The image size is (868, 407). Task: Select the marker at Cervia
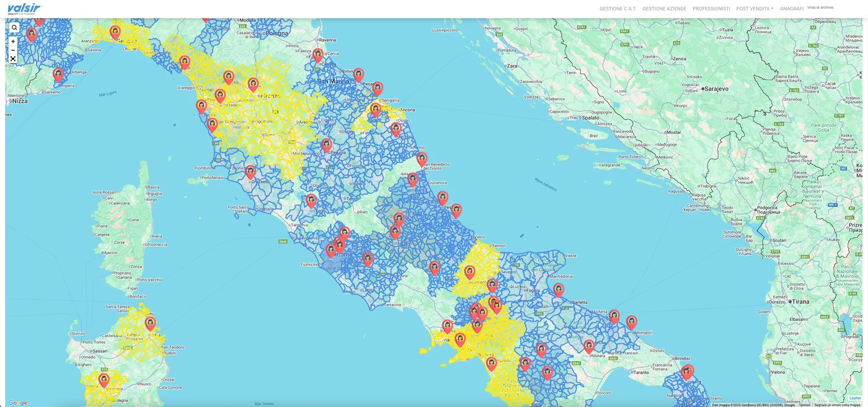click(318, 56)
